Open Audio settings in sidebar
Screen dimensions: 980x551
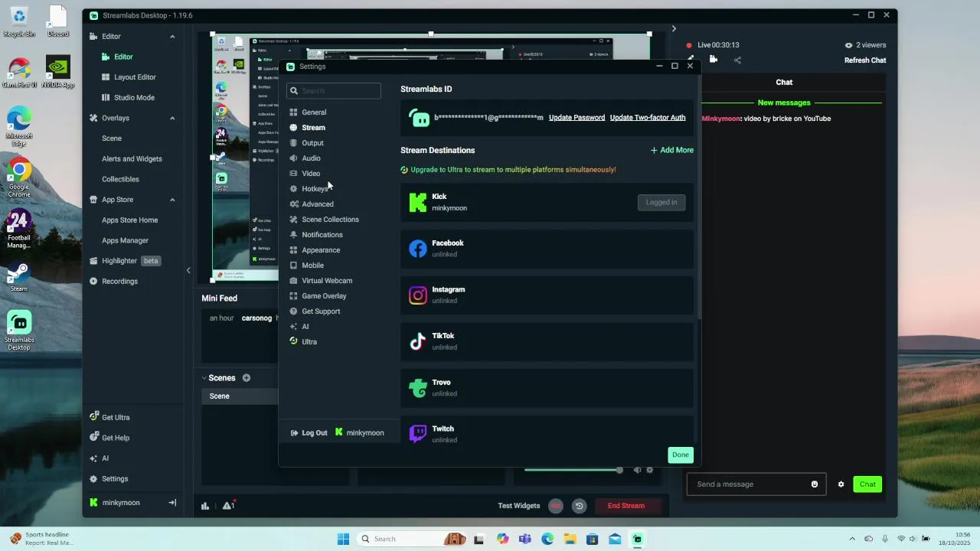tap(311, 158)
